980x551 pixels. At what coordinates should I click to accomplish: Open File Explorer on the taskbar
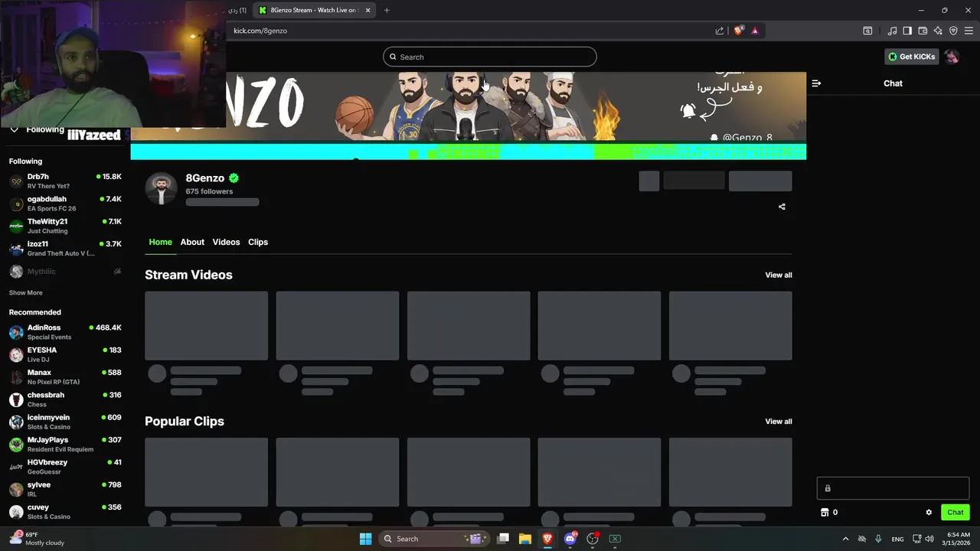[x=525, y=539]
